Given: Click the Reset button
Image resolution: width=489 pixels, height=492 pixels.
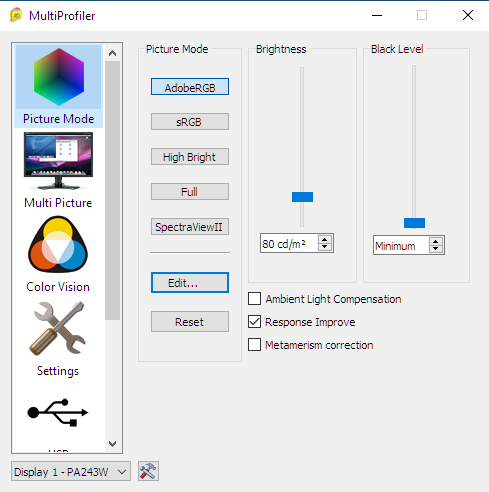Looking at the screenshot, I should [190, 322].
